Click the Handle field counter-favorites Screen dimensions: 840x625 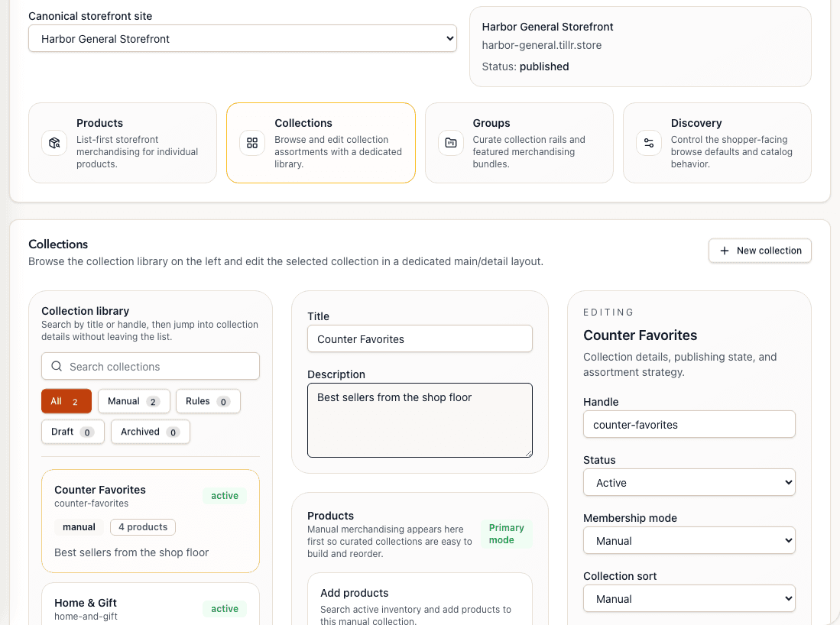pyautogui.click(x=689, y=424)
